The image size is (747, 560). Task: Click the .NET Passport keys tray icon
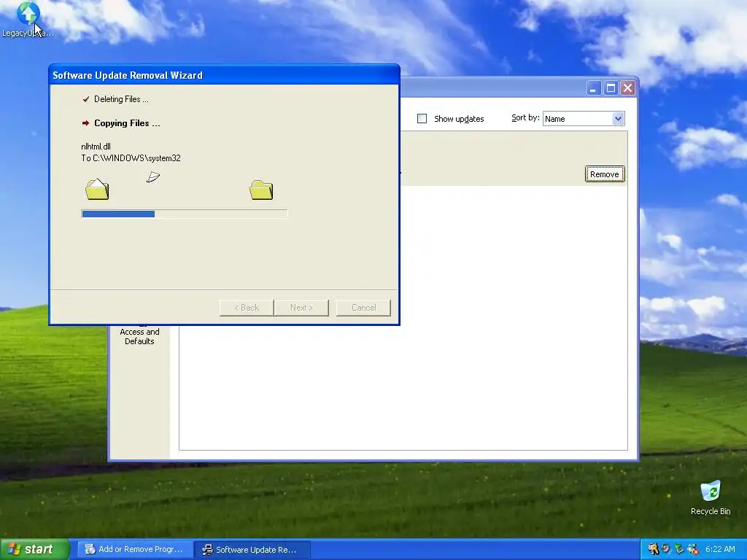pos(653,549)
